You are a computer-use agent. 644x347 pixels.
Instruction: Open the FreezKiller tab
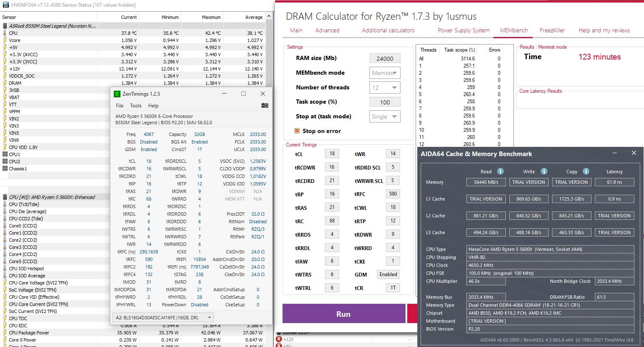tap(552, 30)
